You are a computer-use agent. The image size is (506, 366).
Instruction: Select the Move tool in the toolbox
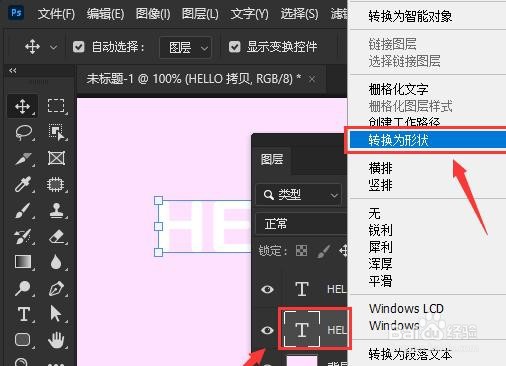[x=22, y=107]
